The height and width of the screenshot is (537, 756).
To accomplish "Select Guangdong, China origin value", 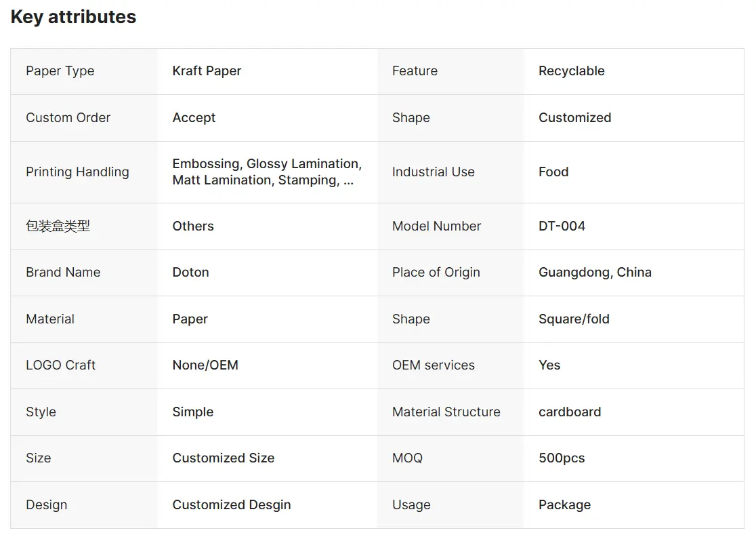I will [x=595, y=272].
